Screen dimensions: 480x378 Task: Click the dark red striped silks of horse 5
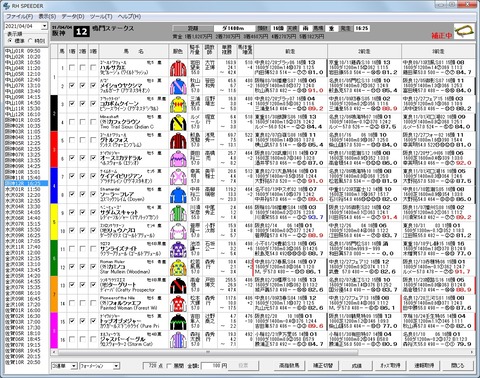(178, 140)
